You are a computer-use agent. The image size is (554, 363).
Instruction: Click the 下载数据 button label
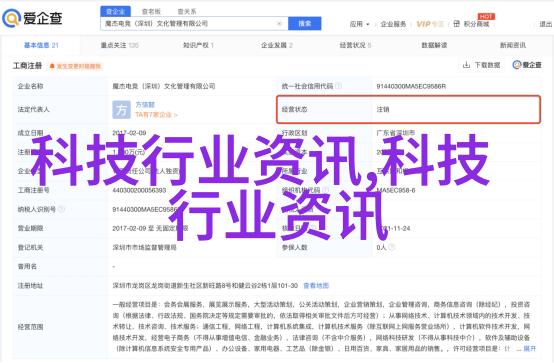point(487,65)
